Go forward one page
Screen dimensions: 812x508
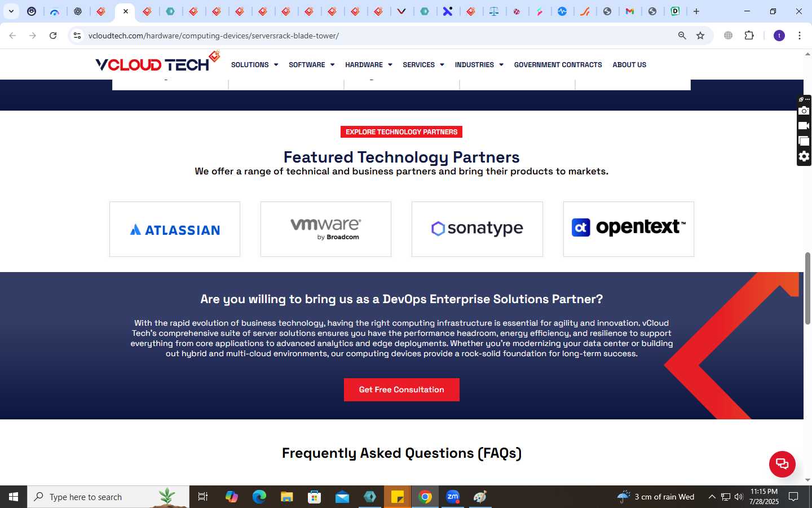[x=33, y=36]
